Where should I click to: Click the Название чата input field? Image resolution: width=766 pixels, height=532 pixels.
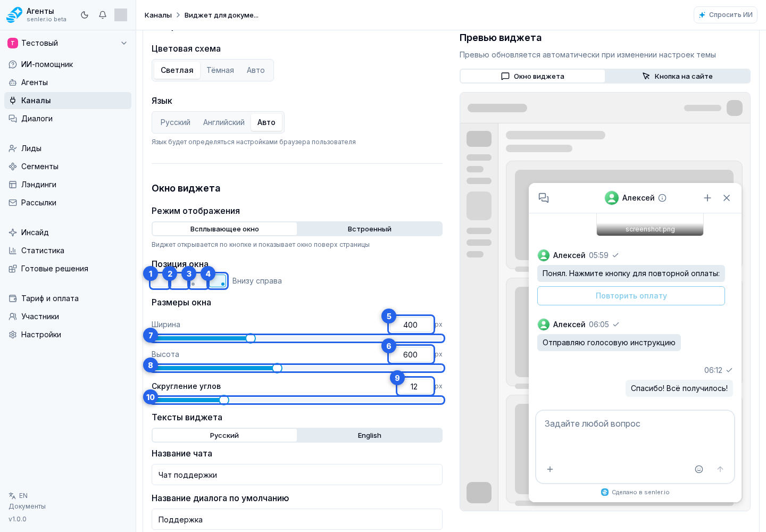coord(297,475)
